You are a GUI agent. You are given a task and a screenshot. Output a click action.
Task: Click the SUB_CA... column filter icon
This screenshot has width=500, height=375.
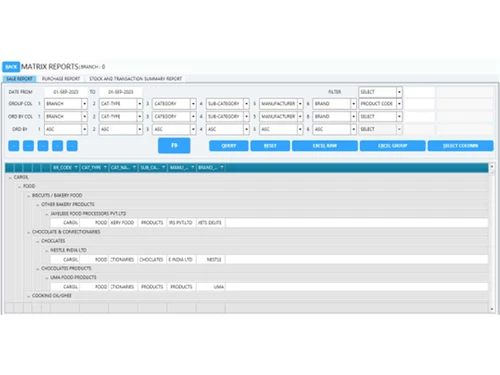pyautogui.click(x=163, y=167)
